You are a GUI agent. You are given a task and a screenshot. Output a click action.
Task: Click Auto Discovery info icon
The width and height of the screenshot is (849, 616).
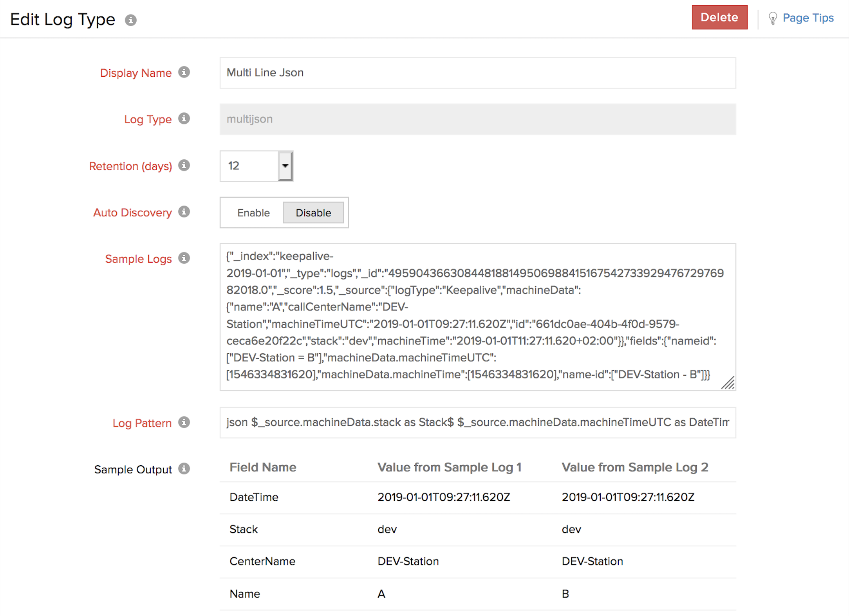(x=184, y=212)
